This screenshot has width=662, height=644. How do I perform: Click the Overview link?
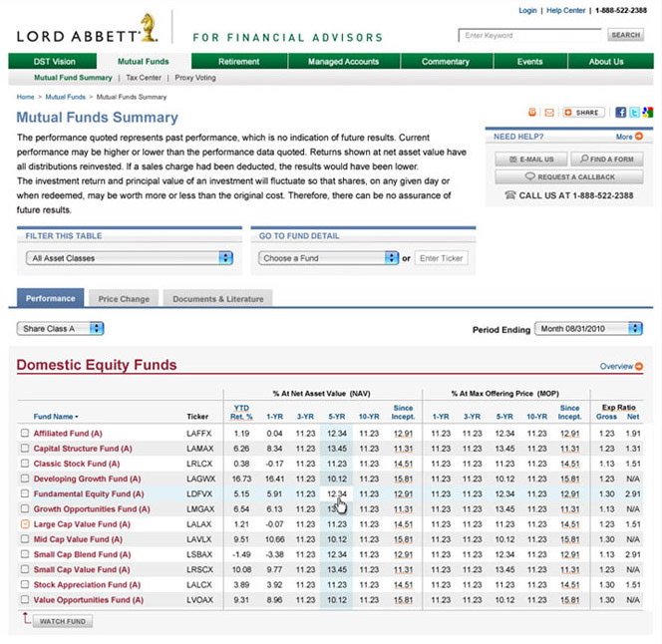616,366
